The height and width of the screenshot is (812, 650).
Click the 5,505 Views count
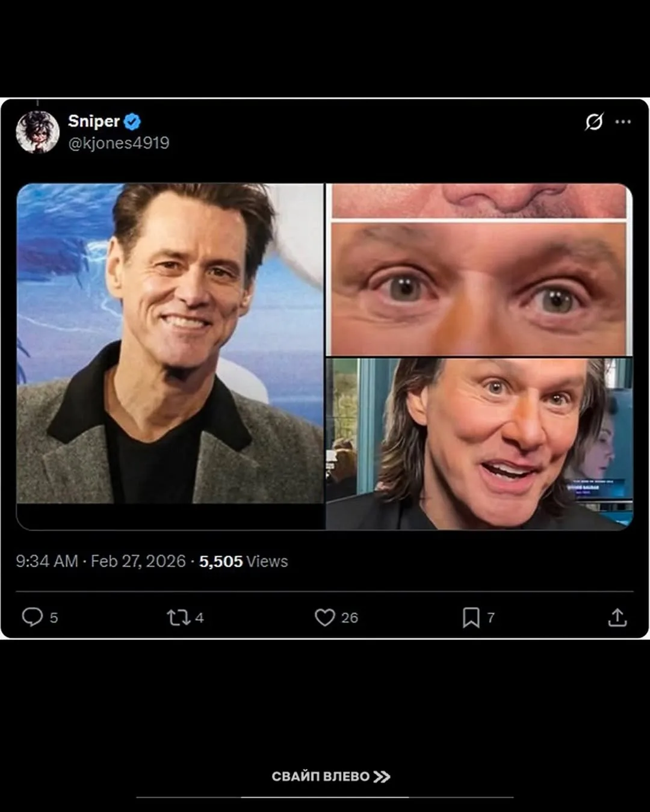(243, 561)
